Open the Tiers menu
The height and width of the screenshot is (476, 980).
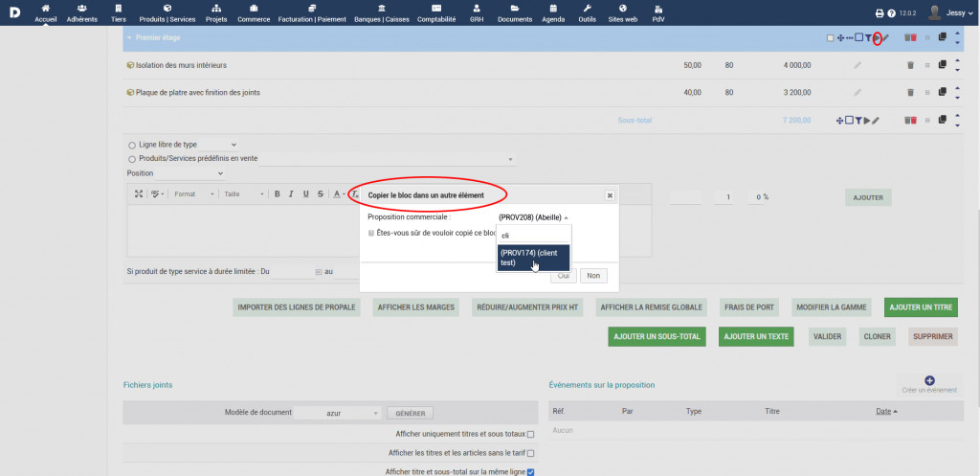(x=118, y=13)
